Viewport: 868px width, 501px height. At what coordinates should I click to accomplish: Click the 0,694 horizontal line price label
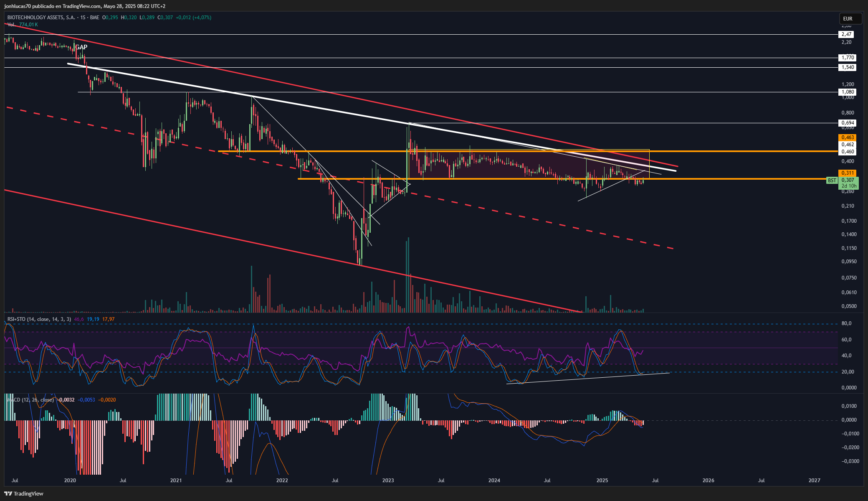(847, 123)
